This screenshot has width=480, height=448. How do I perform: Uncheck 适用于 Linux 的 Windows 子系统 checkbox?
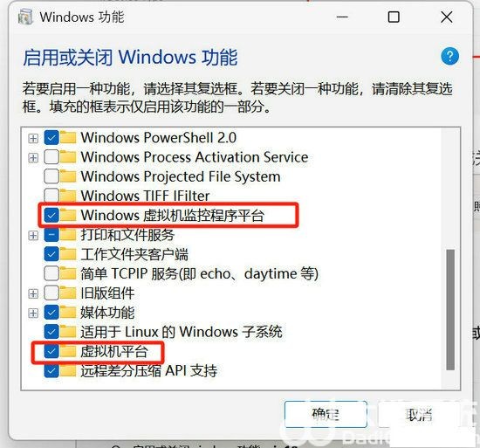coord(51,332)
